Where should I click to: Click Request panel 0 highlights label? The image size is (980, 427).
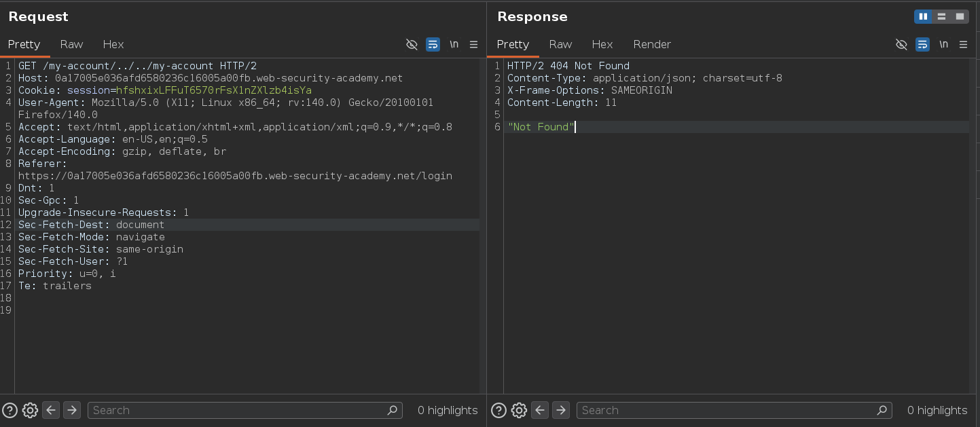448,410
